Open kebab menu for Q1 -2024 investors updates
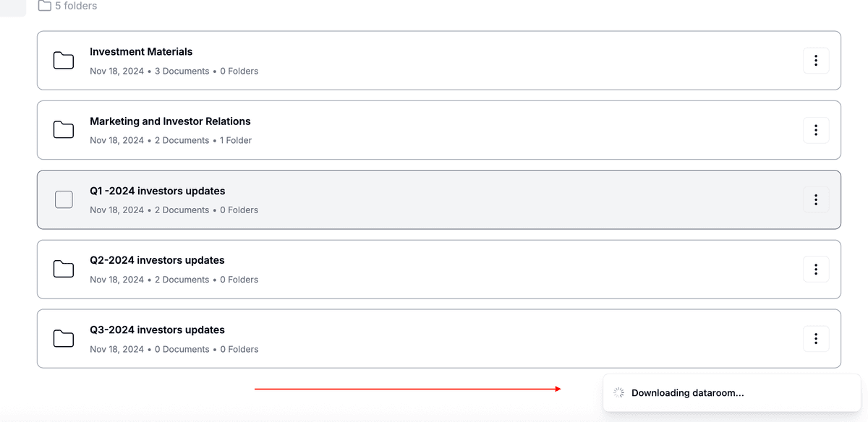This screenshot has width=868, height=422. [816, 199]
